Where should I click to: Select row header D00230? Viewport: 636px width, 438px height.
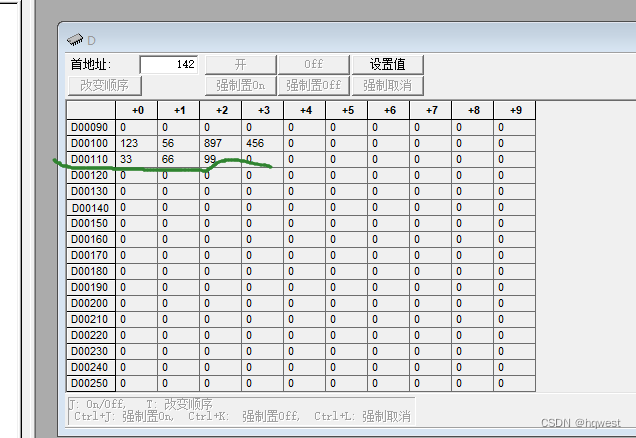pos(91,352)
